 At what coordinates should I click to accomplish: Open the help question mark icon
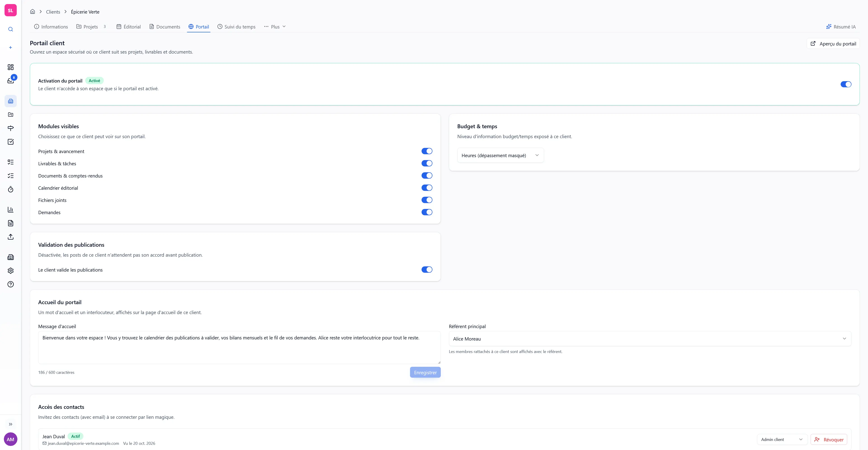[10, 284]
